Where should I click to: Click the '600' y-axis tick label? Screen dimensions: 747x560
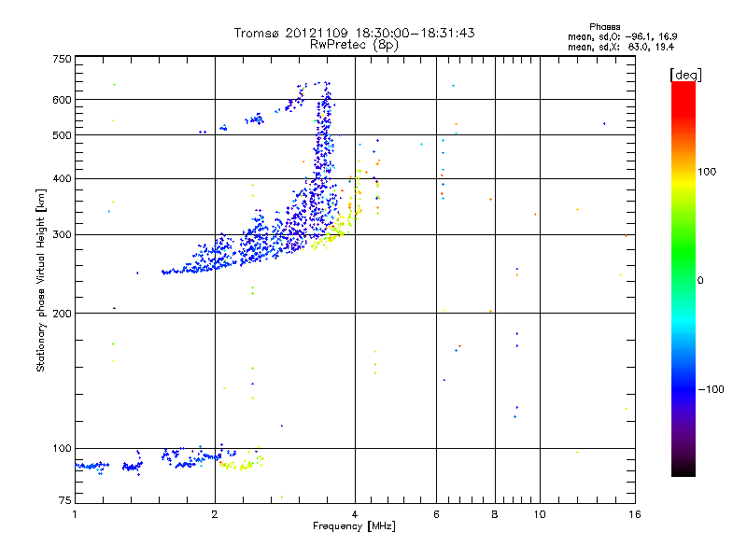pyautogui.click(x=62, y=100)
